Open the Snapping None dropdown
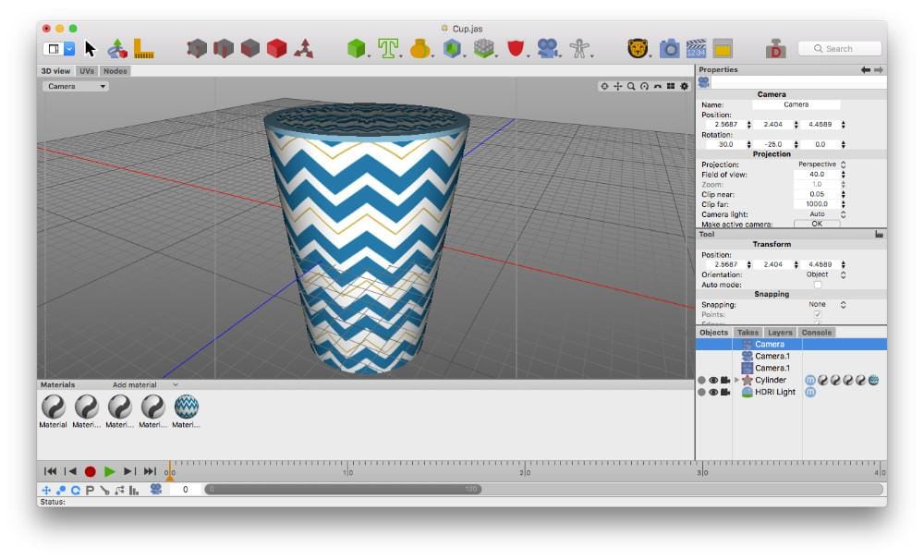This screenshot has width=924, height=560. tap(821, 305)
